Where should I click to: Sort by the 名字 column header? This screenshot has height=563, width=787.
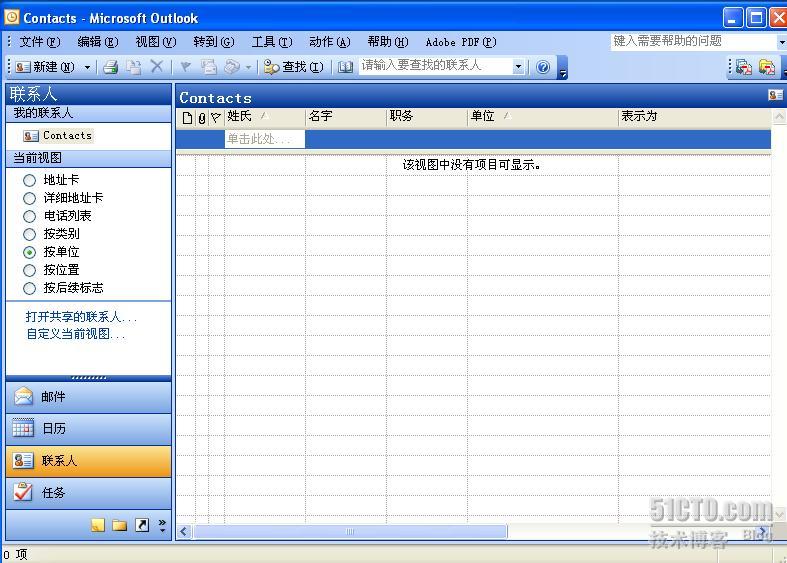point(346,117)
